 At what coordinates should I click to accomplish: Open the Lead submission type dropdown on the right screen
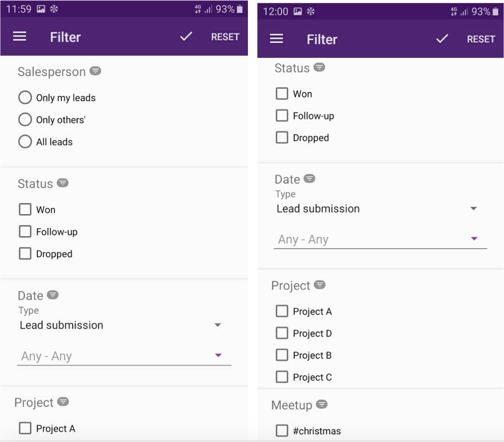376,209
